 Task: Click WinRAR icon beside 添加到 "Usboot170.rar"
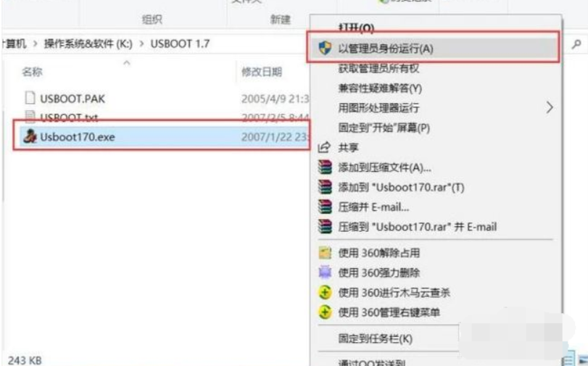(325, 187)
